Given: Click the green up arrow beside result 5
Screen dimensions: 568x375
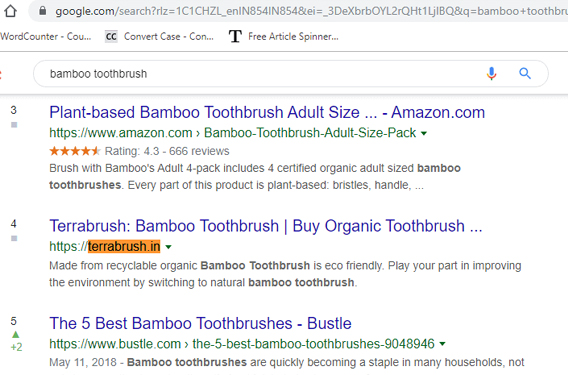Looking at the screenshot, I should pyautogui.click(x=16, y=334).
